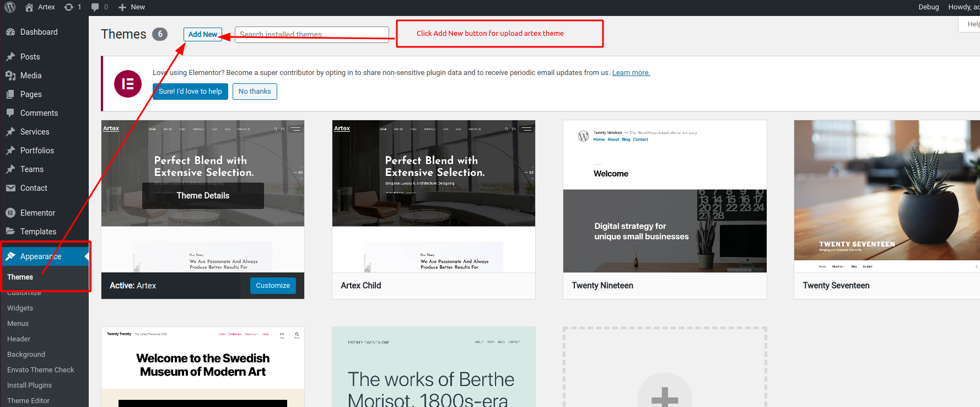Open the Menus submenu item

click(18, 324)
